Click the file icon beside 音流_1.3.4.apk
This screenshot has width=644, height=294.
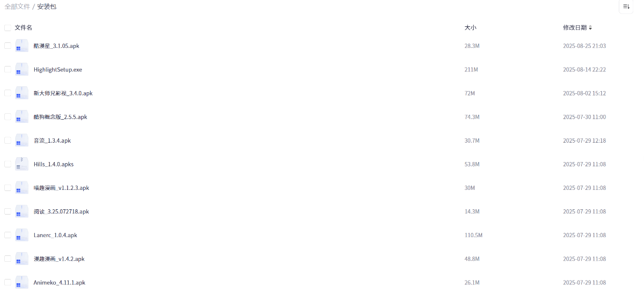(21, 140)
